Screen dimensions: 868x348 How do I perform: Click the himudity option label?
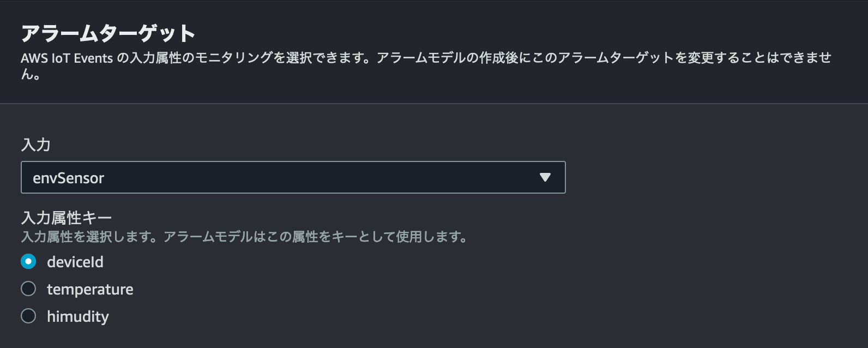[78, 316]
